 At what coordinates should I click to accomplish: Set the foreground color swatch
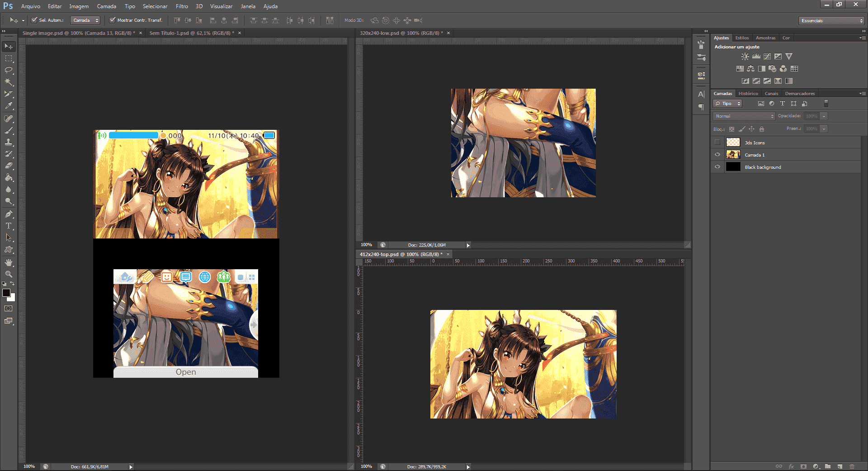click(6, 293)
